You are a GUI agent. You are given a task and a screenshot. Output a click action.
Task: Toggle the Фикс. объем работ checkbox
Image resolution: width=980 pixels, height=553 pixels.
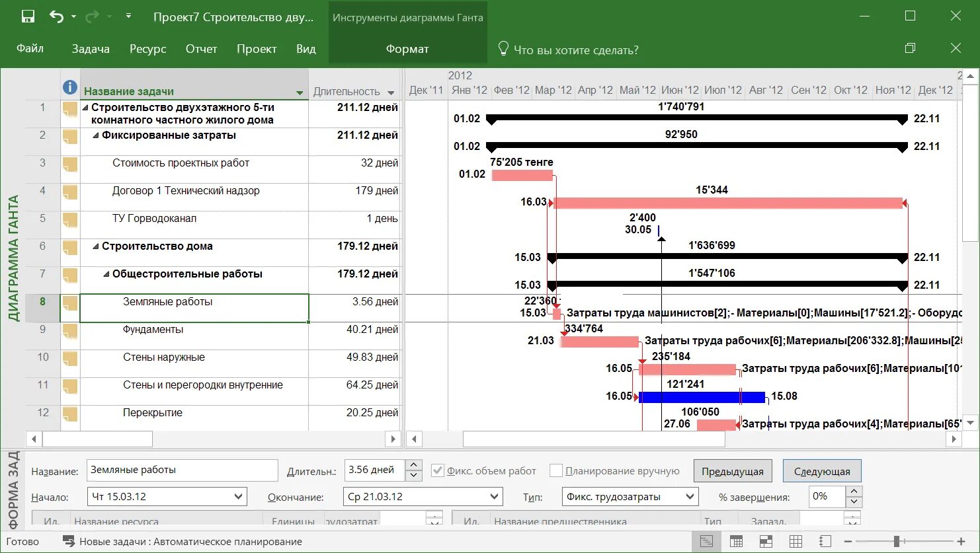[x=437, y=470]
